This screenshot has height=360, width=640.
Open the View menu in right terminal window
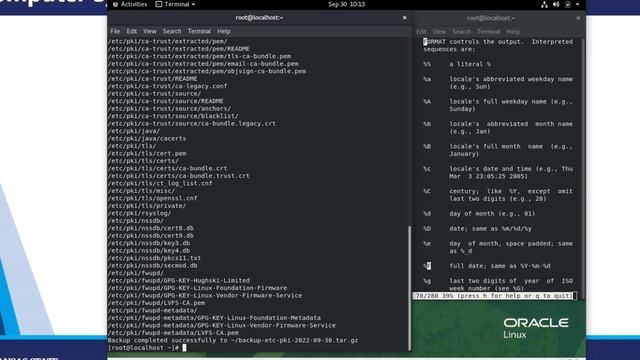[x=439, y=31]
